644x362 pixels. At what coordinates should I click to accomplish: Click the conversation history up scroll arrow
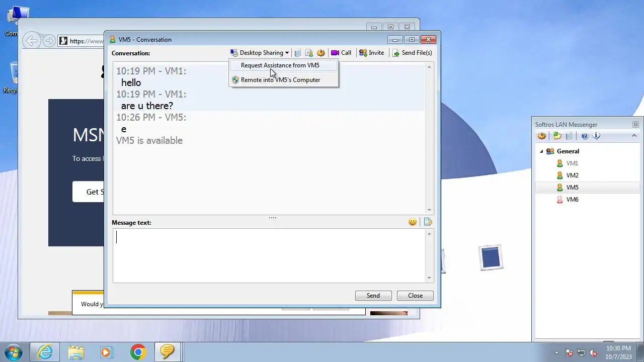pyautogui.click(x=429, y=67)
